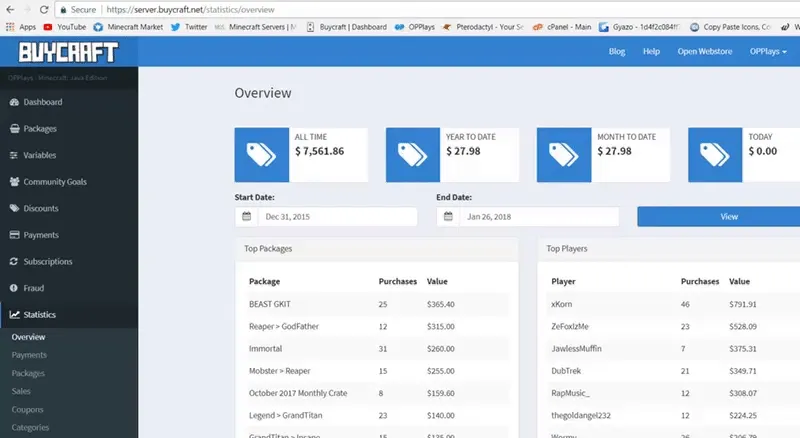Click the Year To Date tag icon tile
The width and height of the screenshot is (800, 438).
[413, 155]
